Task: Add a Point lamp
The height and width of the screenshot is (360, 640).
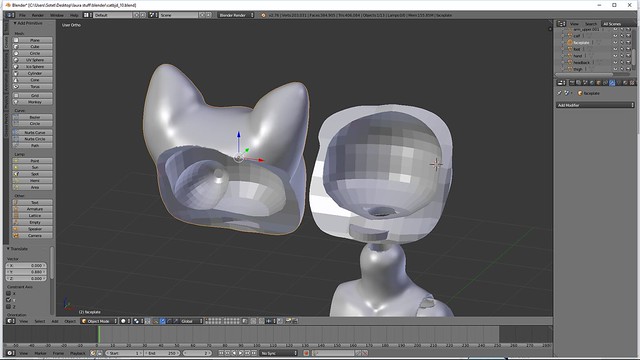Action: pyautogui.click(x=33, y=161)
